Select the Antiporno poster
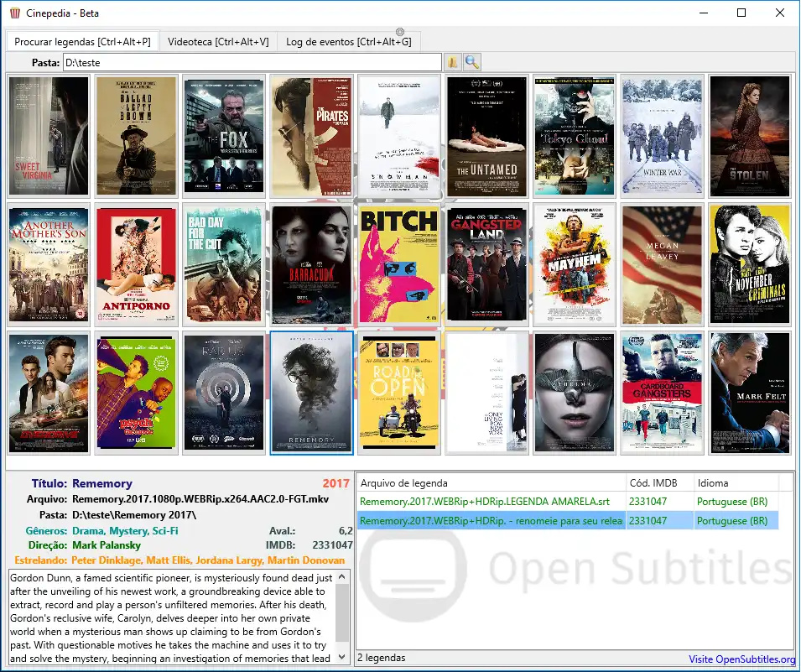Image resolution: width=801 pixels, height=672 pixels. pyautogui.click(x=137, y=264)
